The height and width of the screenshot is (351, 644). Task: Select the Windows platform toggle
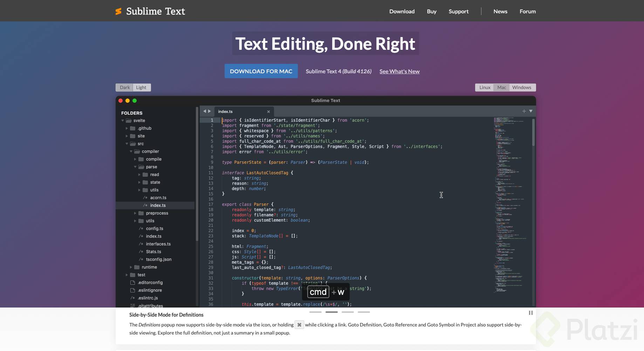point(522,87)
